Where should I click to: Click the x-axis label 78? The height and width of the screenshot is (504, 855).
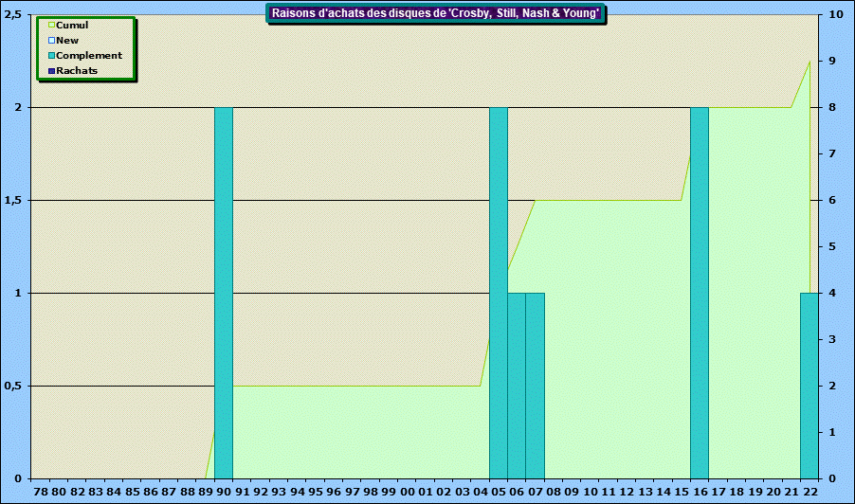[x=41, y=493]
